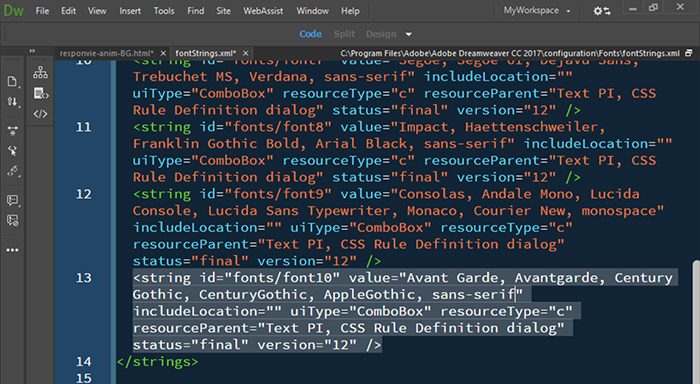Click the vertical scrollbar thumb
Viewport: 700px width, 384px height.
pyautogui.click(x=696, y=321)
